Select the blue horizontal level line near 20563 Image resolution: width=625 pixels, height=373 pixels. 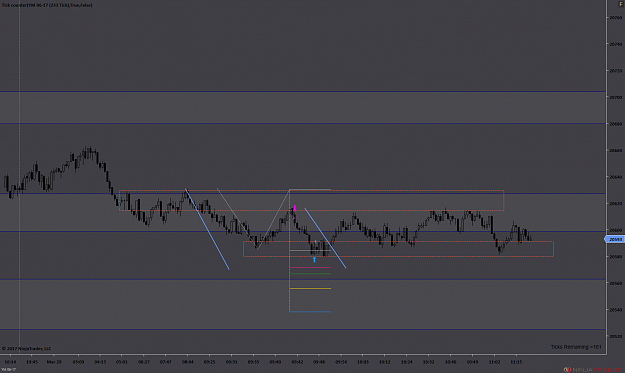click(303, 279)
